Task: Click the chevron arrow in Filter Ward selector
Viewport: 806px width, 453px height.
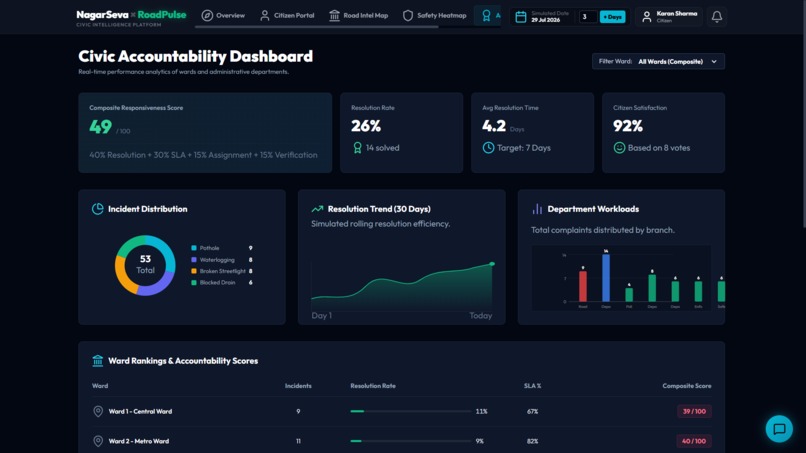Action: pos(714,62)
